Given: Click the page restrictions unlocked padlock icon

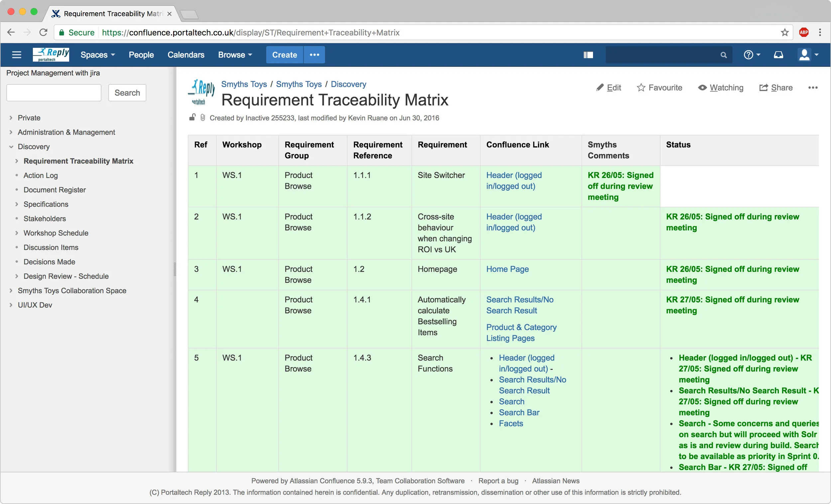Looking at the screenshot, I should [x=192, y=117].
